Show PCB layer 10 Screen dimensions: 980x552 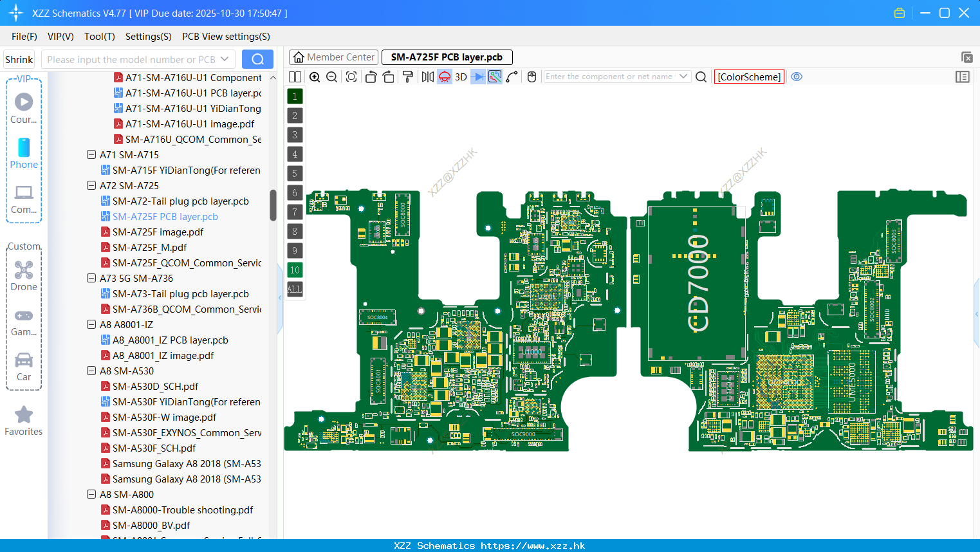(295, 270)
